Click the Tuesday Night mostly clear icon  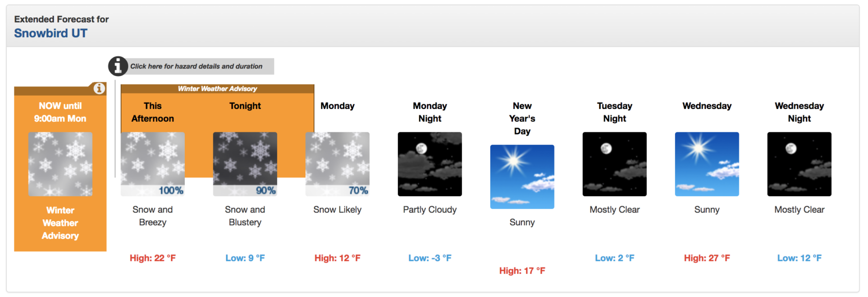pyautogui.click(x=615, y=164)
